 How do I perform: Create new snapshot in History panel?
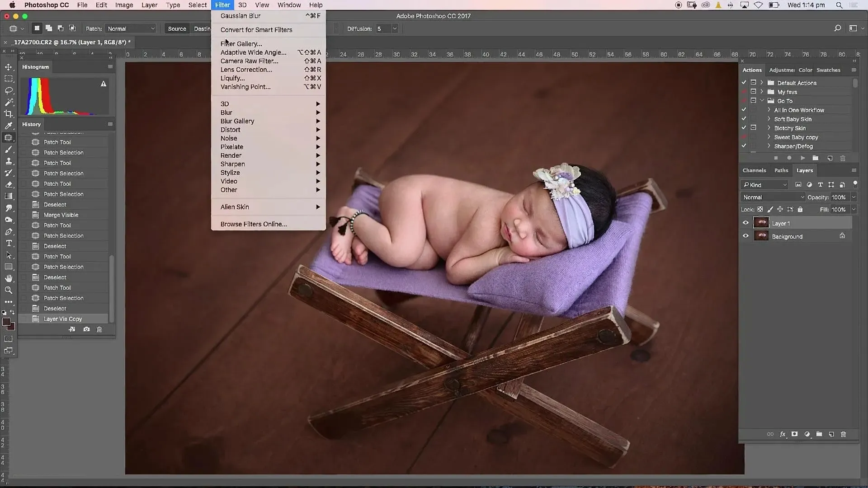pyautogui.click(x=86, y=329)
